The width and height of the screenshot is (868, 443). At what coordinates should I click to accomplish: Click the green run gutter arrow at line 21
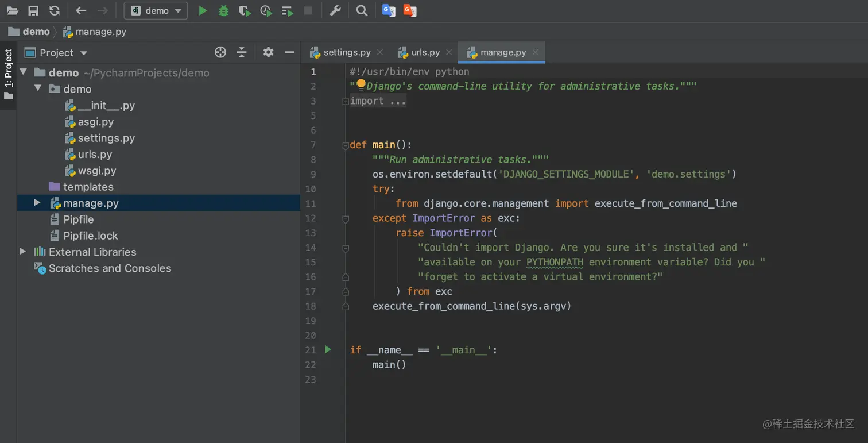click(328, 349)
